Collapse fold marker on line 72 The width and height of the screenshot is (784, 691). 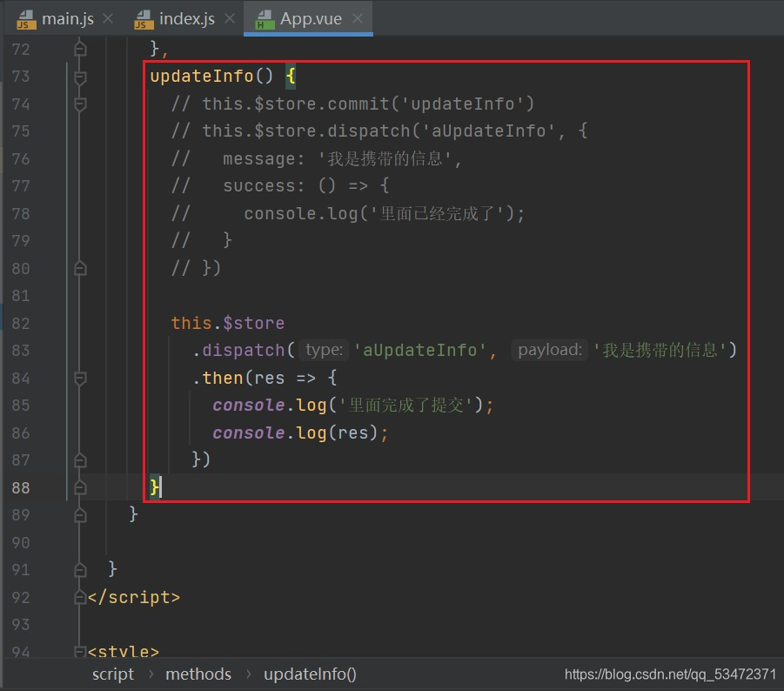point(80,49)
